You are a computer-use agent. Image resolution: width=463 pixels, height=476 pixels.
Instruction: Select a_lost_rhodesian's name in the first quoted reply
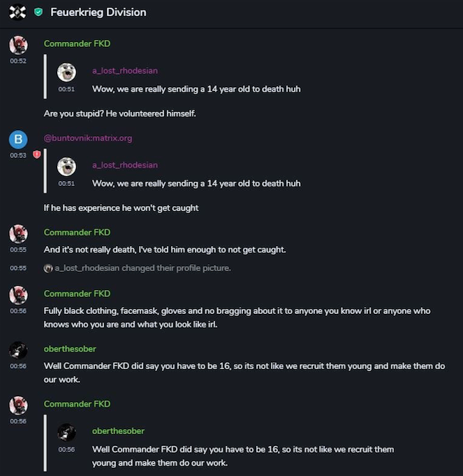click(125, 71)
